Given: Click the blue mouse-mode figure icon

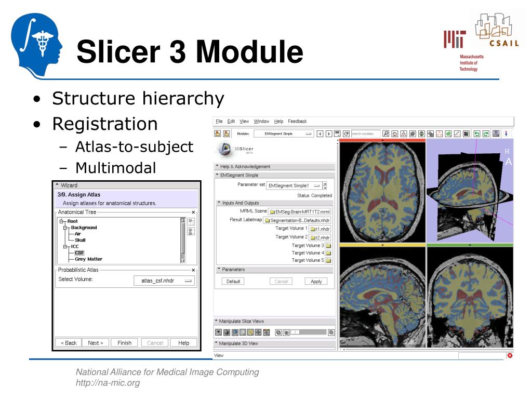Looking at the screenshot, I should (506, 134).
